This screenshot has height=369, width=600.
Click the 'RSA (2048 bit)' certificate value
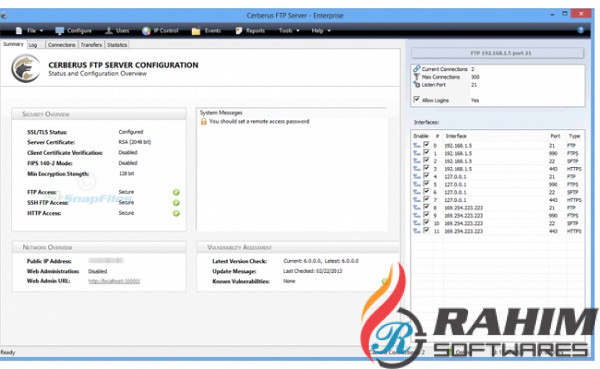pyautogui.click(x=135, y=142)
